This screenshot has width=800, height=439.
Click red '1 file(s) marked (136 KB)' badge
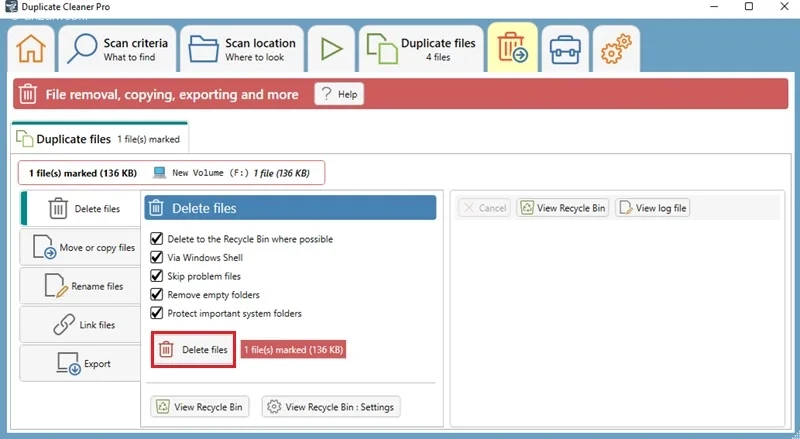tap(293, 350)
